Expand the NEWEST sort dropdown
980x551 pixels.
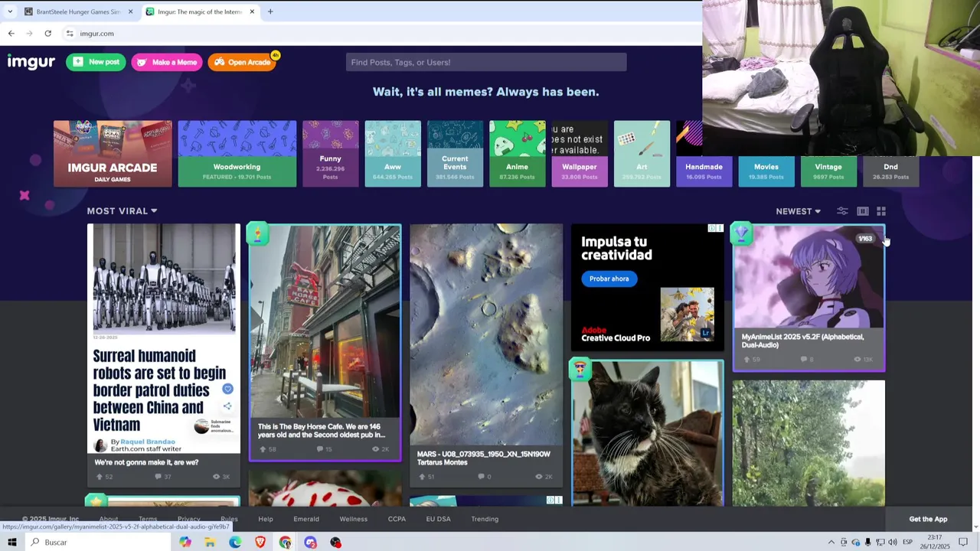click(798, 211)
